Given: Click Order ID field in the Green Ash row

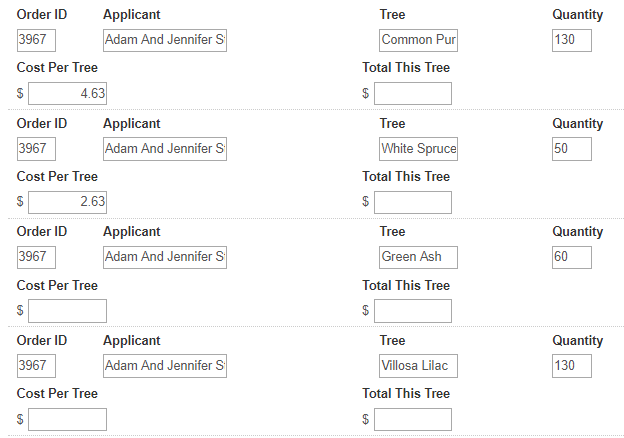Looking at the screenshot, I should [x=36, y=257].
